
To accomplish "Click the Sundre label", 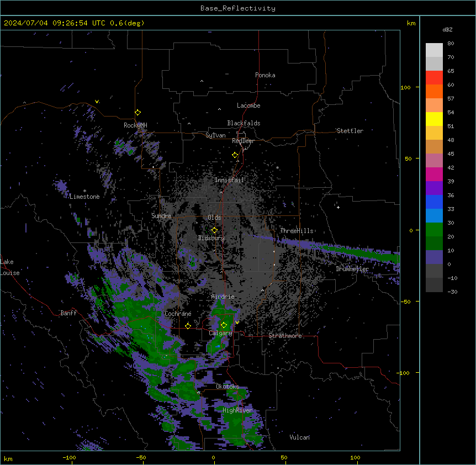I will [161, 216].
